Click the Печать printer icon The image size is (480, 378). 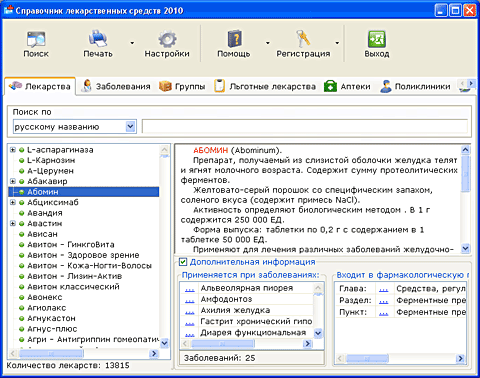click(x=98, y=39)
